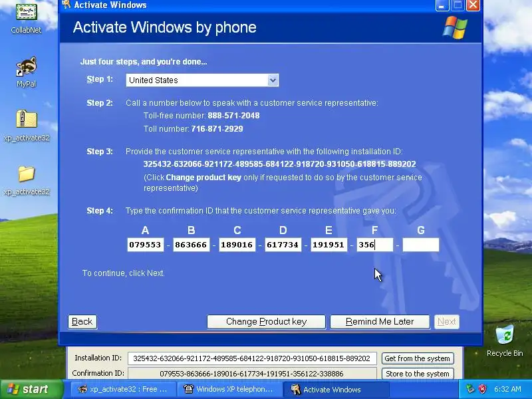532x399 pixels.
Task: Click Get from the system button
Action: click(x=418, y=358)
